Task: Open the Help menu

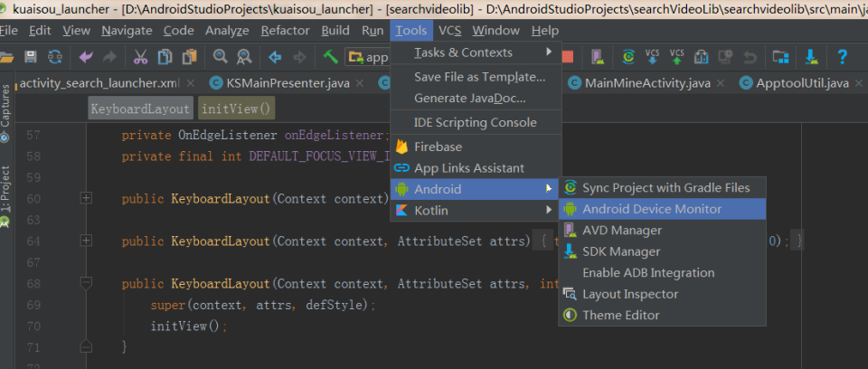Action: (544, 31)
